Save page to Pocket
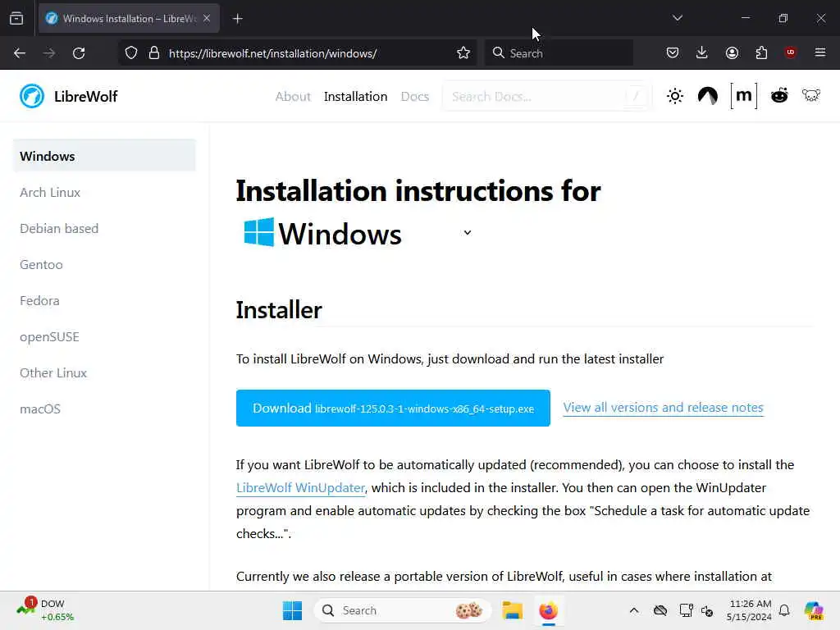 pos(673,52)
